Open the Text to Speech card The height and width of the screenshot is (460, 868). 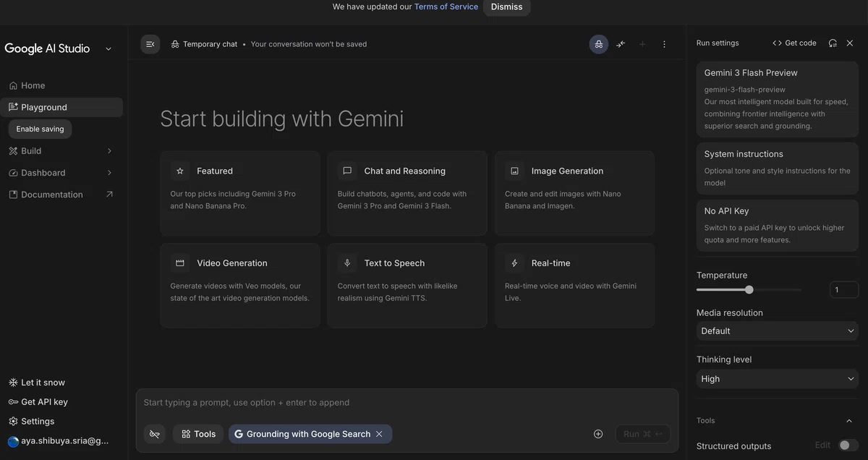point(407,285)
